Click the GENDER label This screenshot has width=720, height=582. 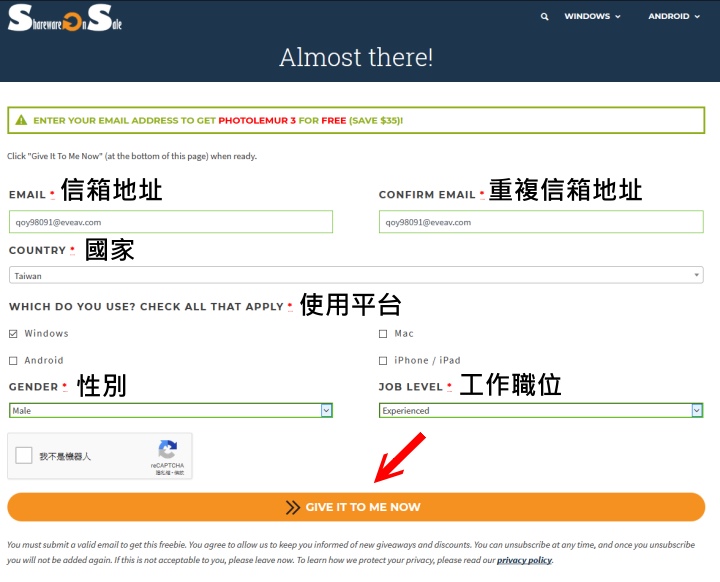point(34,387)
